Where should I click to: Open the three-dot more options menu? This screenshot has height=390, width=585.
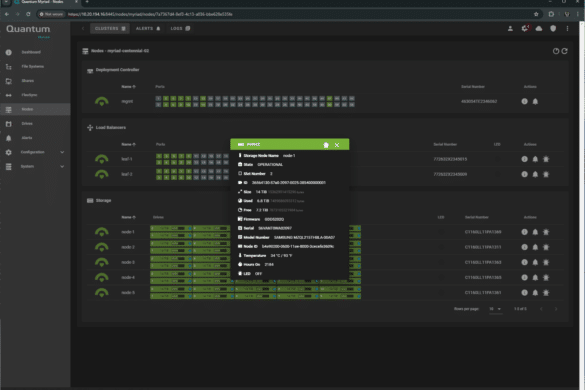coord(567,29)
